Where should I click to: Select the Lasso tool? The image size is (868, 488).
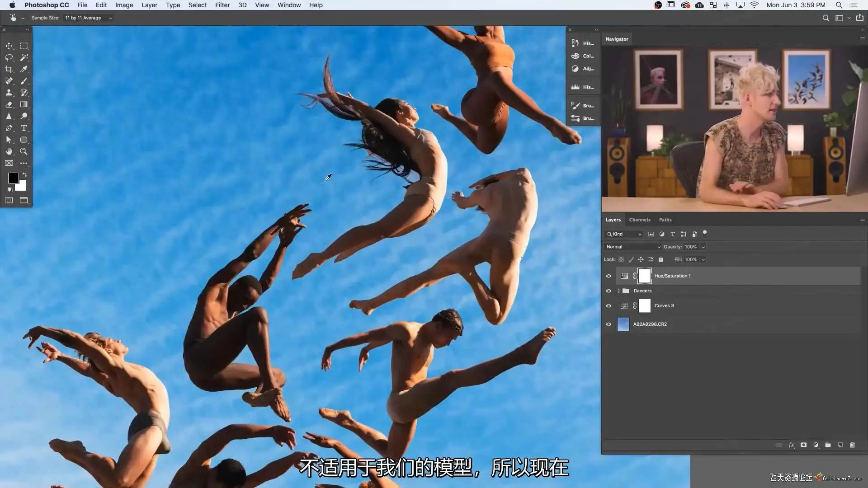point(9,57)
